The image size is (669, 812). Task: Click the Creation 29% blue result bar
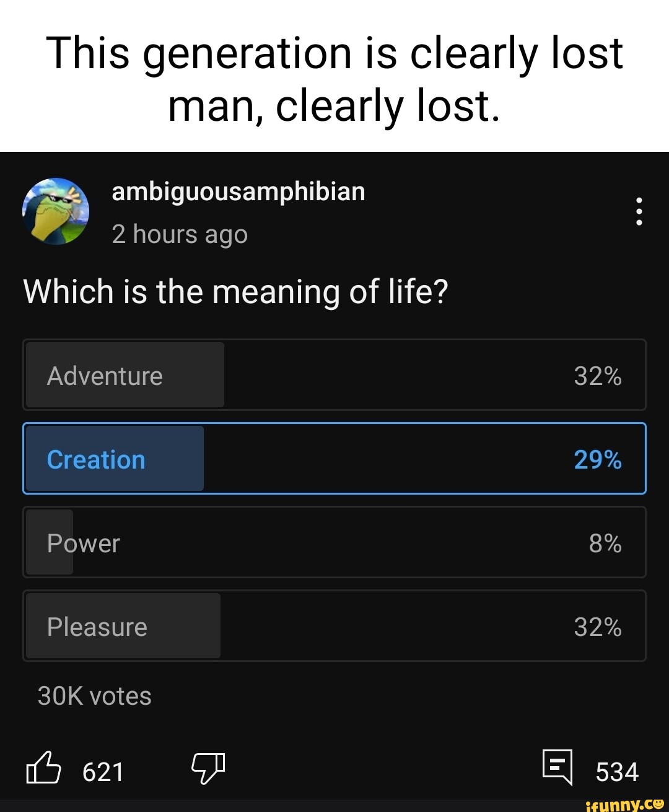[115, 459]
